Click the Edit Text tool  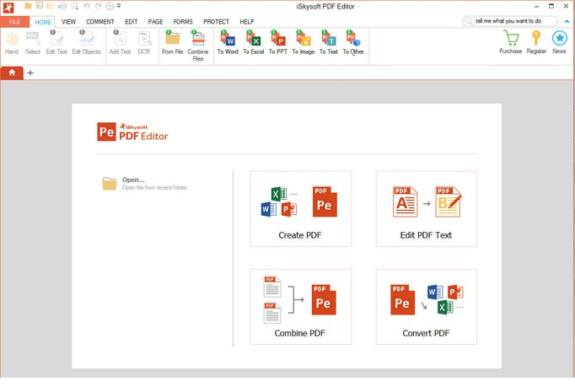coord(56,43)
